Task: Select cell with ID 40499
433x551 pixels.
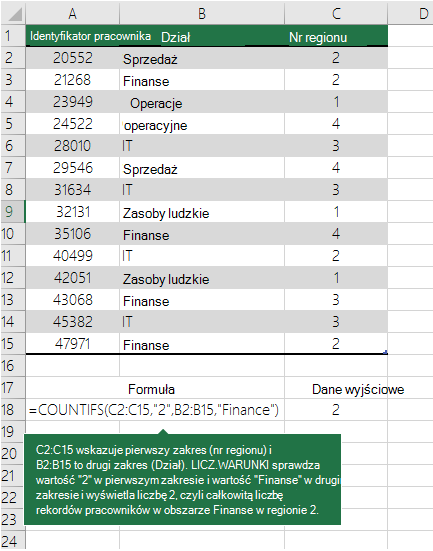Action: 72,256
